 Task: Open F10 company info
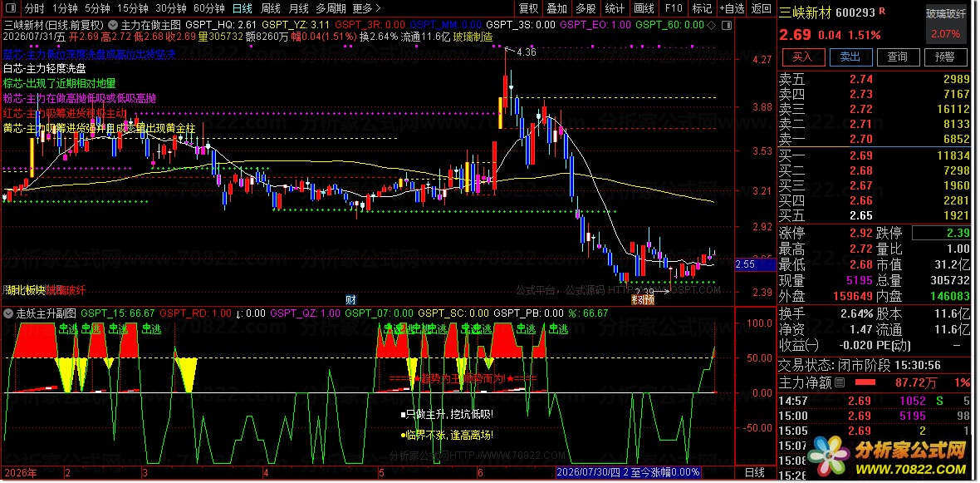pos(674,9)
